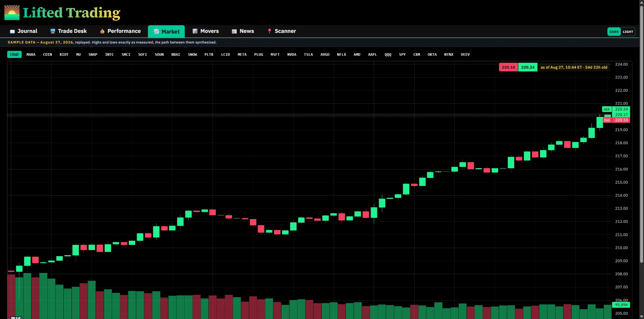Image resolution: width=644 pixels, height=319 pixels.
Task: Open the Journal tab
Action: tap(24, 31)
